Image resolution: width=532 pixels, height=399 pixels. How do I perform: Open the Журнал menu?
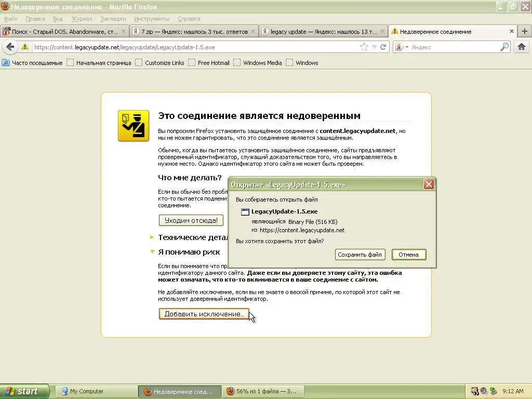(x=82, y=19)
